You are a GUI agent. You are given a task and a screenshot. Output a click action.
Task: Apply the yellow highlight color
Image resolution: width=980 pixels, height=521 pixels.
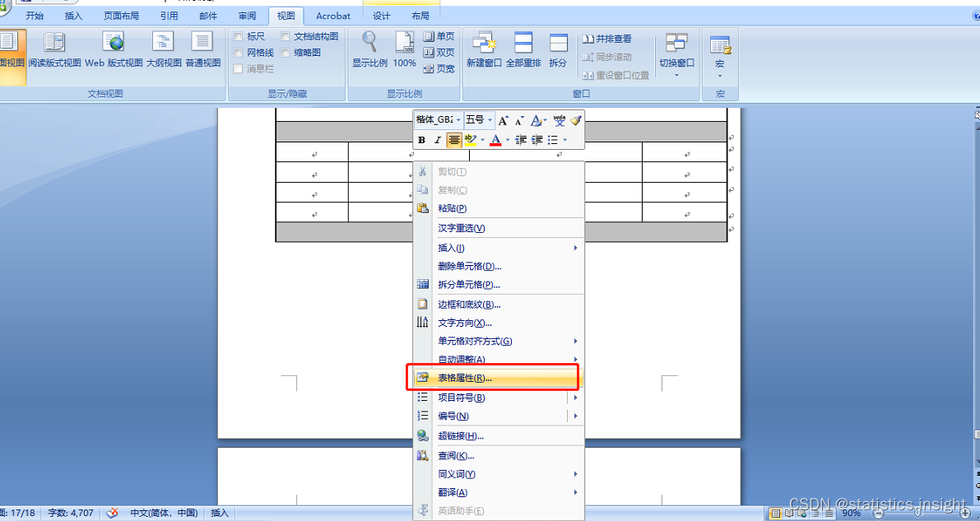pyautogui.click(x=471, y=140)
